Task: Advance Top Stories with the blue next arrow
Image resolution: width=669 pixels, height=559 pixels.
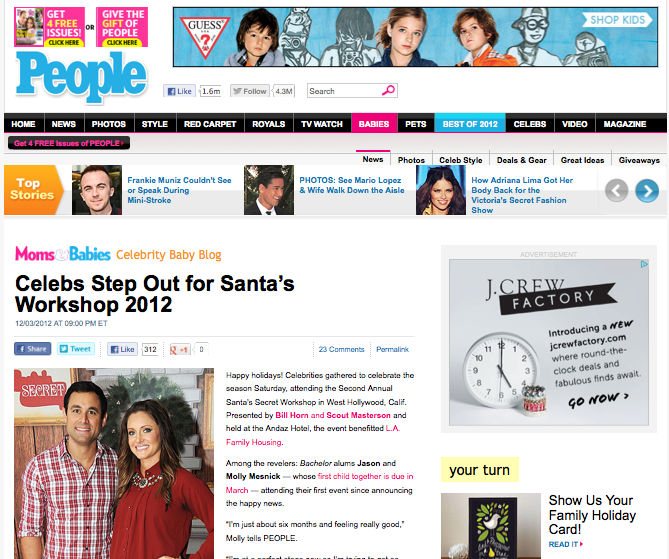Action: click(x=647, y=190)
